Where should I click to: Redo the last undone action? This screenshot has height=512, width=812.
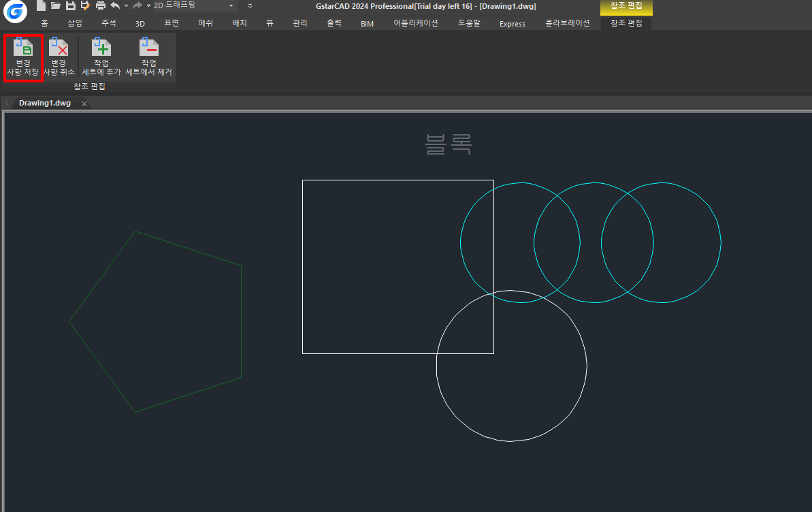(x=137, y=5)
